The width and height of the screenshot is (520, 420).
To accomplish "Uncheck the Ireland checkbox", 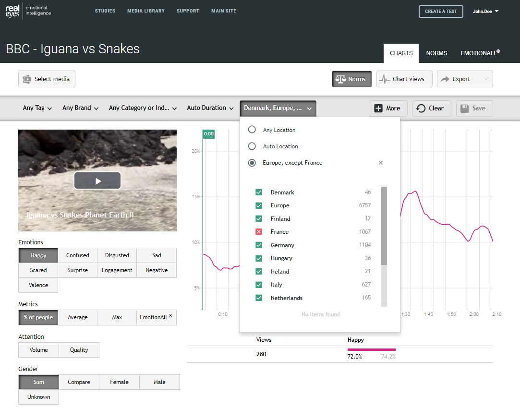I will coord(259,272).
